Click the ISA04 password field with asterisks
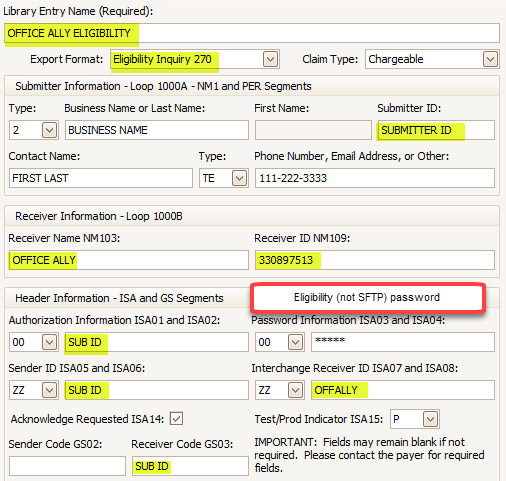506x481 pixels. click(403, 342)
